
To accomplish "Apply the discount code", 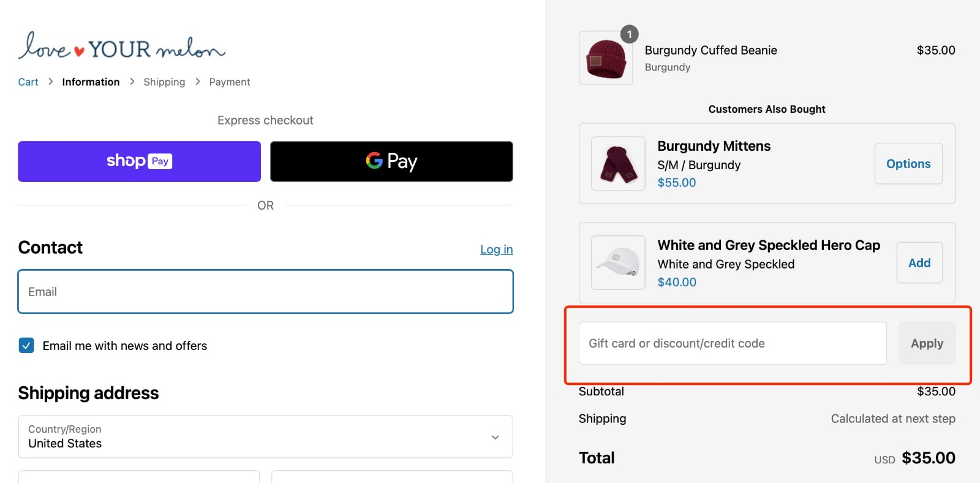I will click(x=927, y=343).
